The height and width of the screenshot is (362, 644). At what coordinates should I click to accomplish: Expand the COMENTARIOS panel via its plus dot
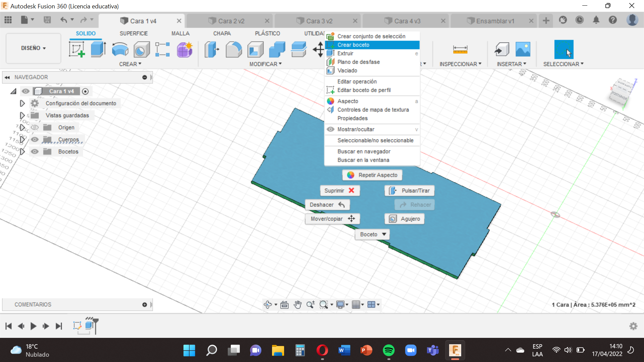[145, 304]
